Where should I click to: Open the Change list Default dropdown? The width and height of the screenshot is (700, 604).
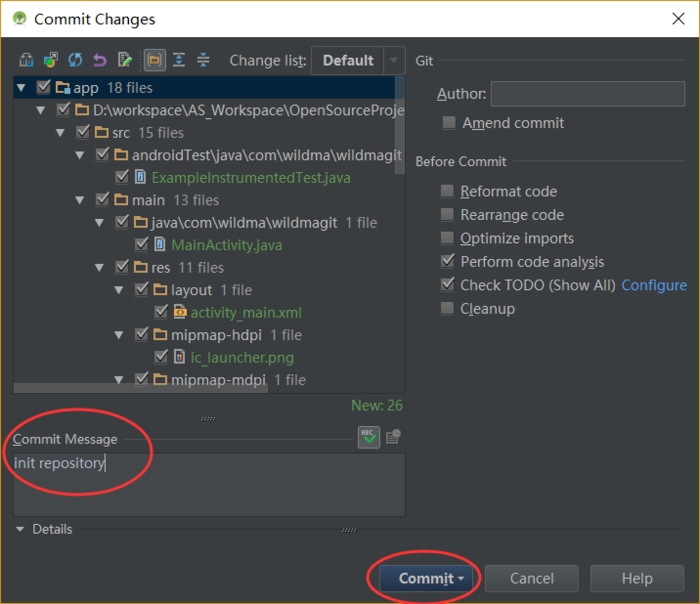coord(358,60)
